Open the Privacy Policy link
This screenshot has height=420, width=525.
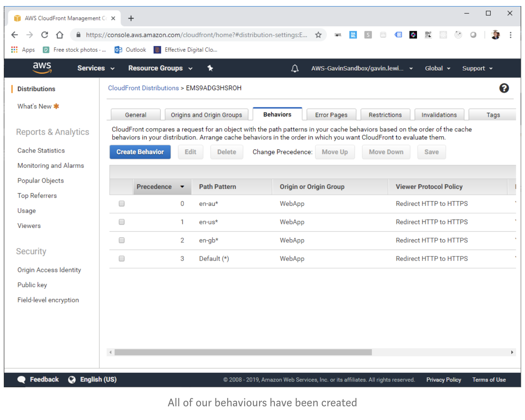tap(444, 380)
